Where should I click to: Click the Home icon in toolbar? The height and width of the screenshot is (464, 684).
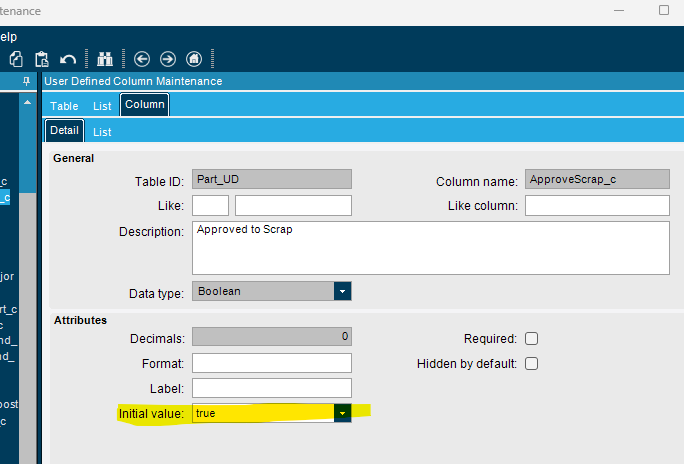click(x=194, y=59)
